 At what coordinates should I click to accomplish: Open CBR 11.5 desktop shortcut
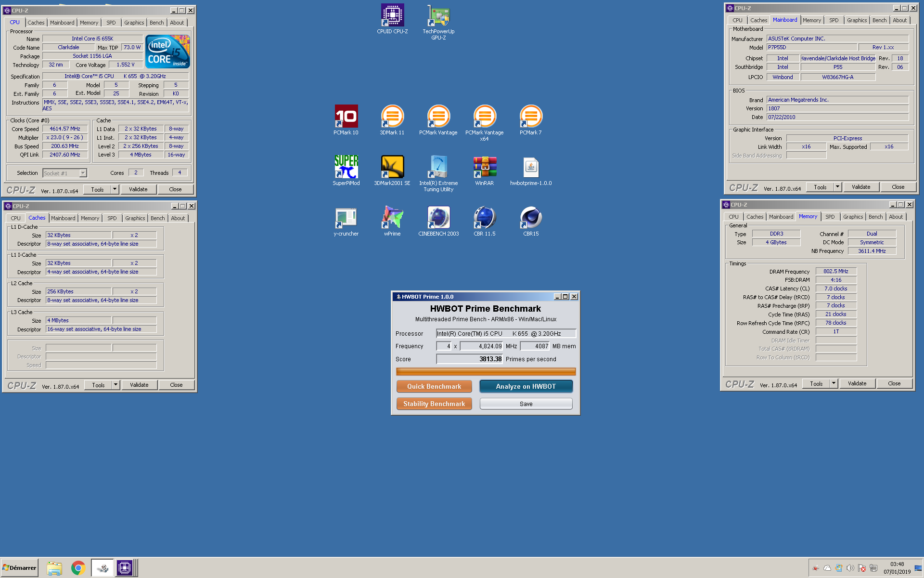(485, 221)
